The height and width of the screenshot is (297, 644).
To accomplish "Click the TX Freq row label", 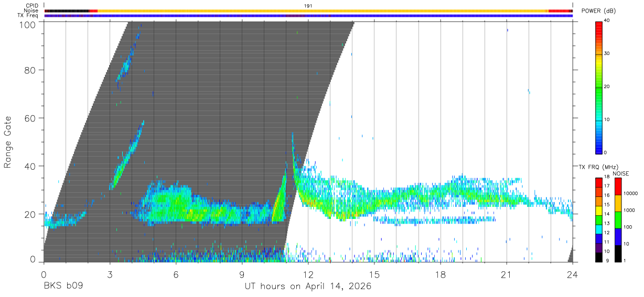I will pos(29,15).
